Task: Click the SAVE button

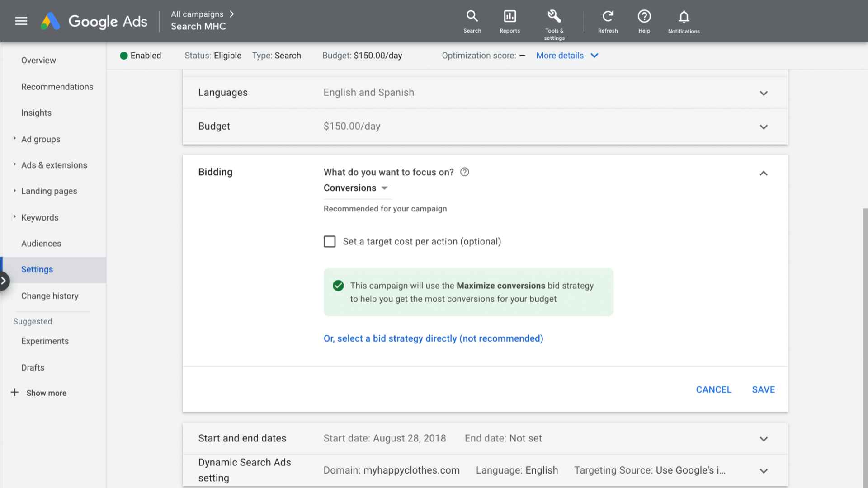Action: (763, 389)
